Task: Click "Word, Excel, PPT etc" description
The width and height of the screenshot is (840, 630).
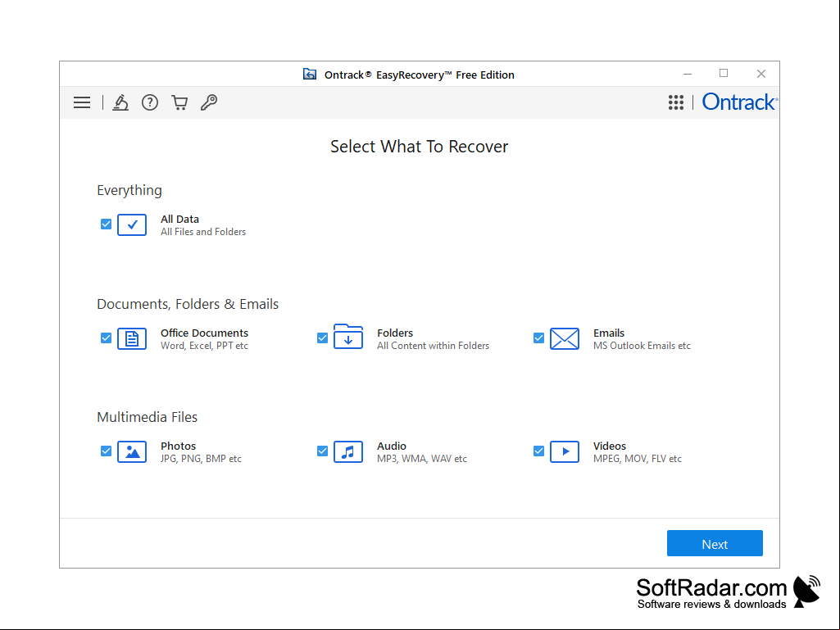Action: click(205, 346)
